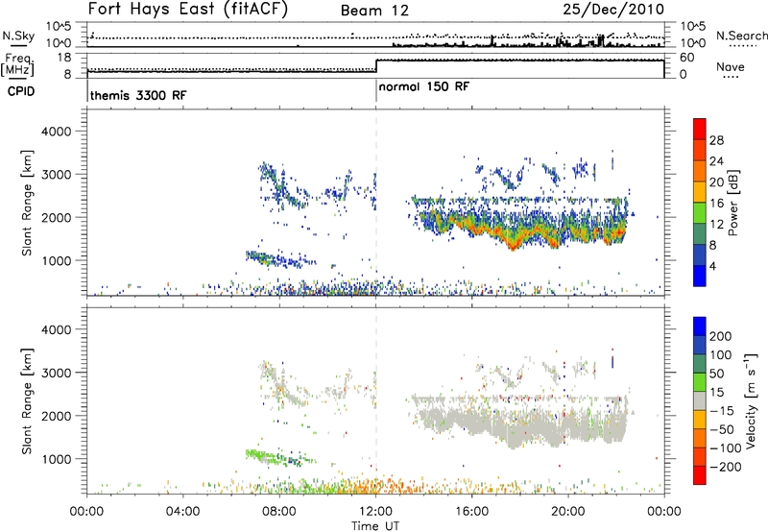Click the 'Freq. [MHz]' axis label

17,64
